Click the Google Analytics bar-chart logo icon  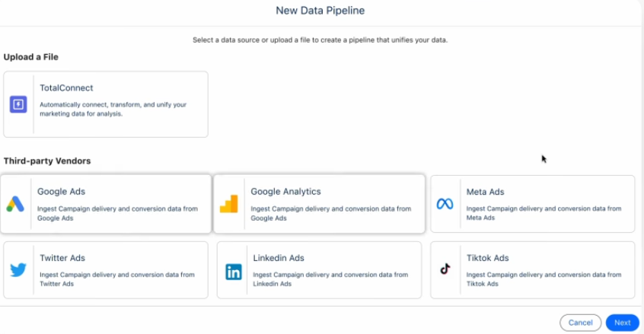(x=229, y=204)
